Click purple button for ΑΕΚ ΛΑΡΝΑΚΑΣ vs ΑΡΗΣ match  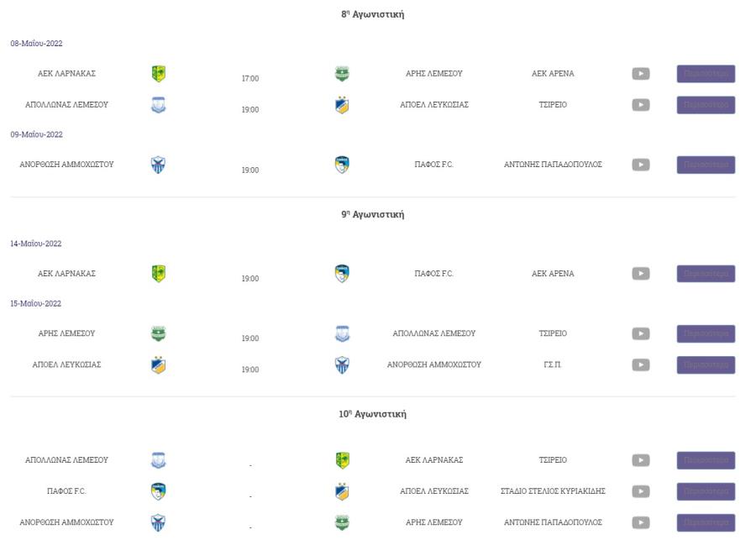point(706,74)
